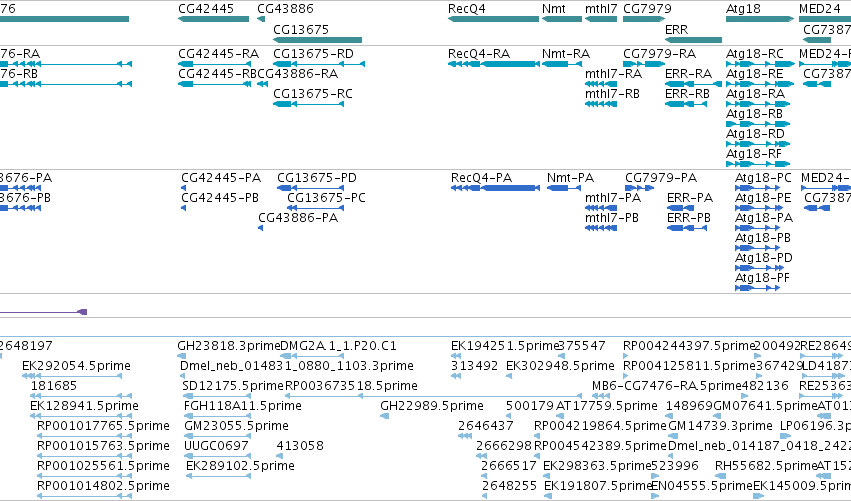Click the Atg18-PE protein label
The image size is (851, 501).
click(763, 198)
